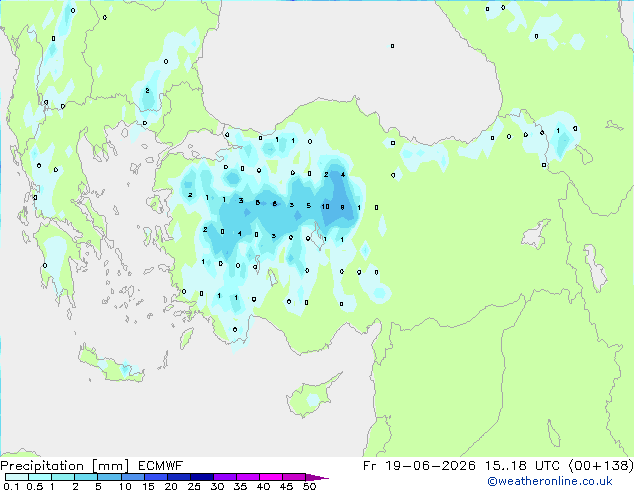The image size is (634, 490).
Task: Click the '(00+138)' forecast hour text
Action: 601,466
